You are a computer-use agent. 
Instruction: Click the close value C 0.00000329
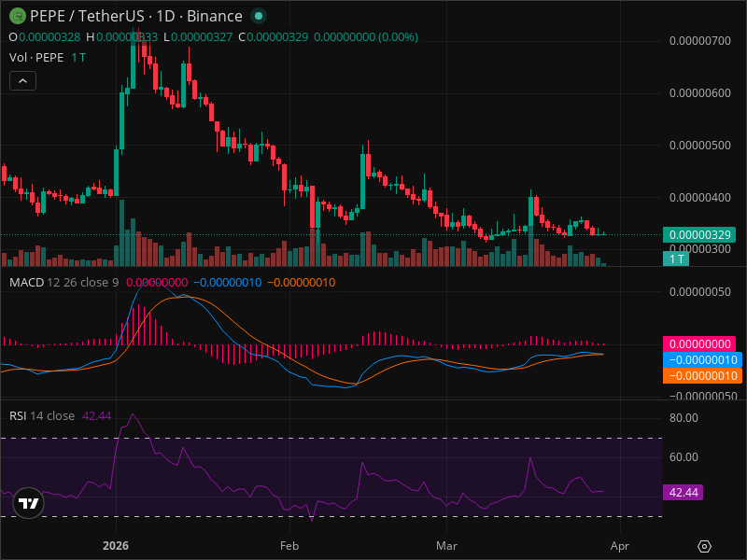click(274, 37)
